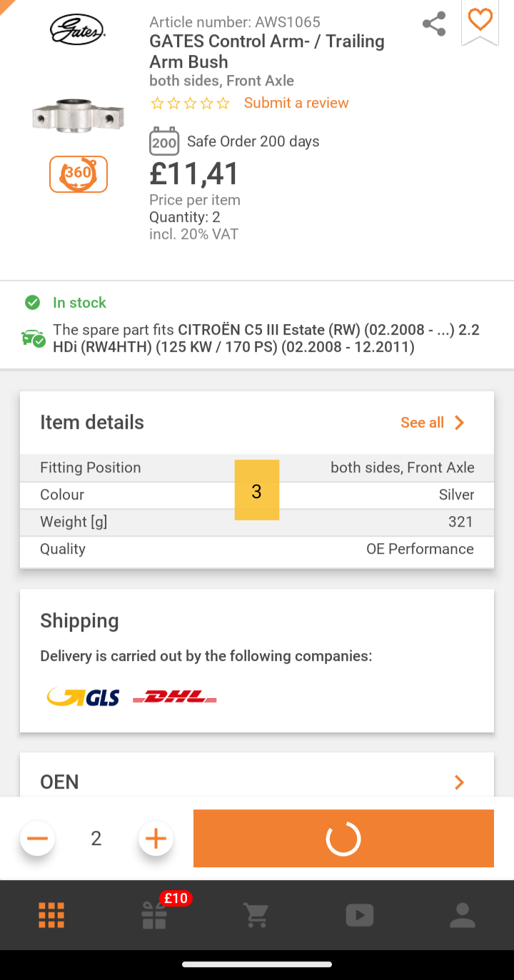Open the user profile tab

(463, 915)
